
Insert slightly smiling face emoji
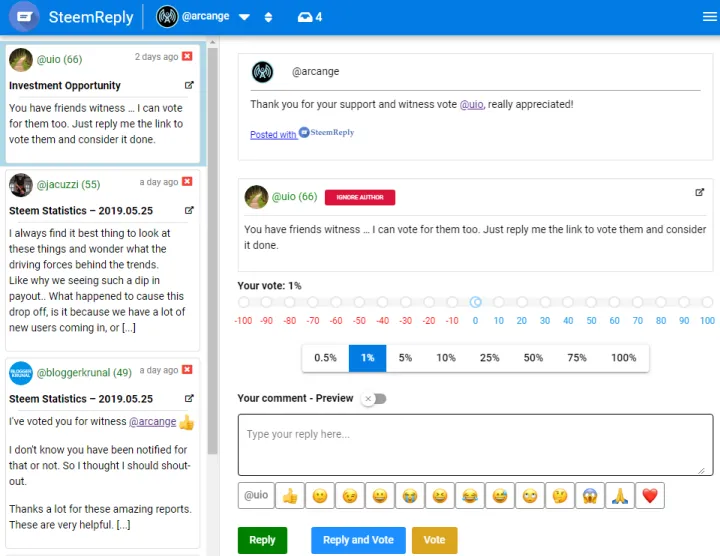coord(320,495)
